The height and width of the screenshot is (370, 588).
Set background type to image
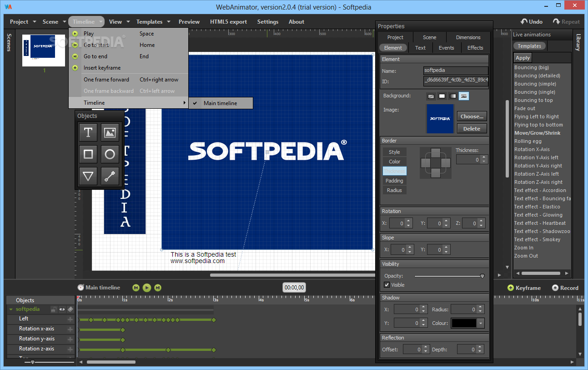point(464,96)
